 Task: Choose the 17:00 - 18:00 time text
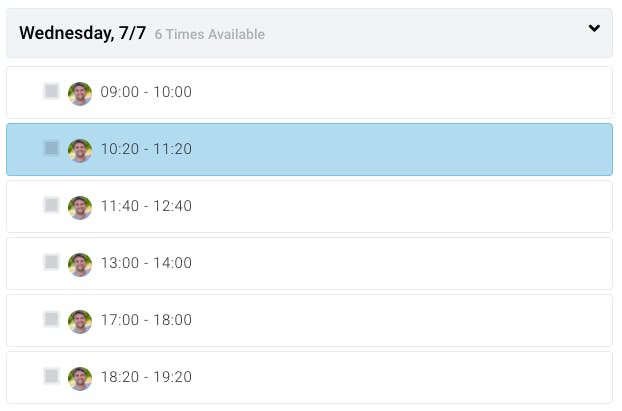(146, 320)
